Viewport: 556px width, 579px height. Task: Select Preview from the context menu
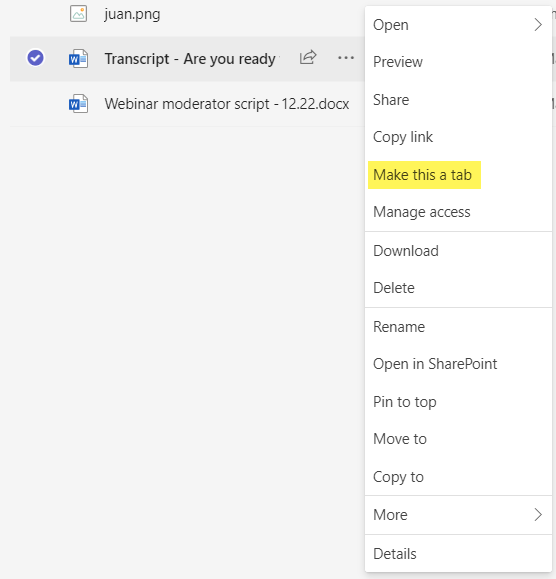398,62
